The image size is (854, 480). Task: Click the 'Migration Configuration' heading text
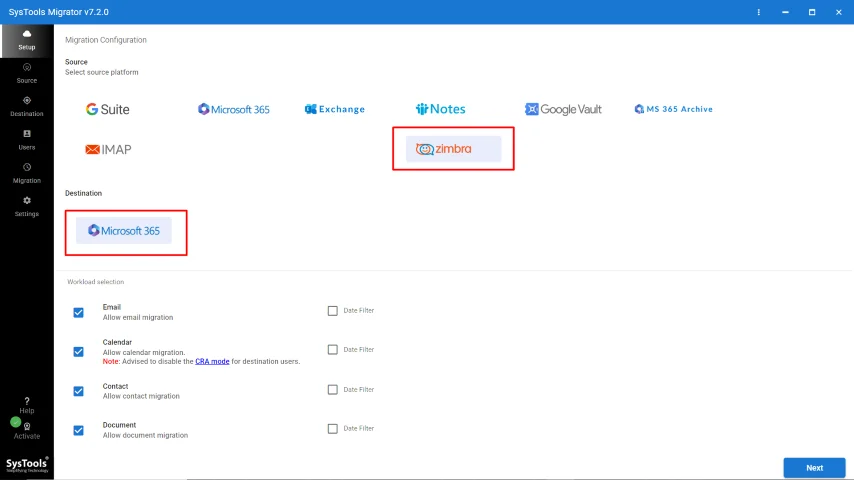coord(106,40)
